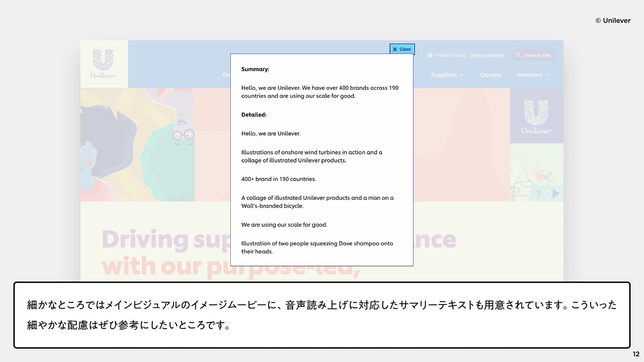Select the 'Summary:' heading text
This screenshot has width=644, height=362.
[255, 69]
